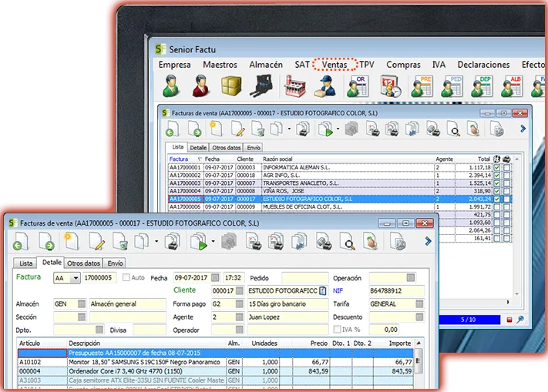This screenshot has height=392, width=548.
Task: Toggle first checkbox on row AA17000003
Action: 496,183
